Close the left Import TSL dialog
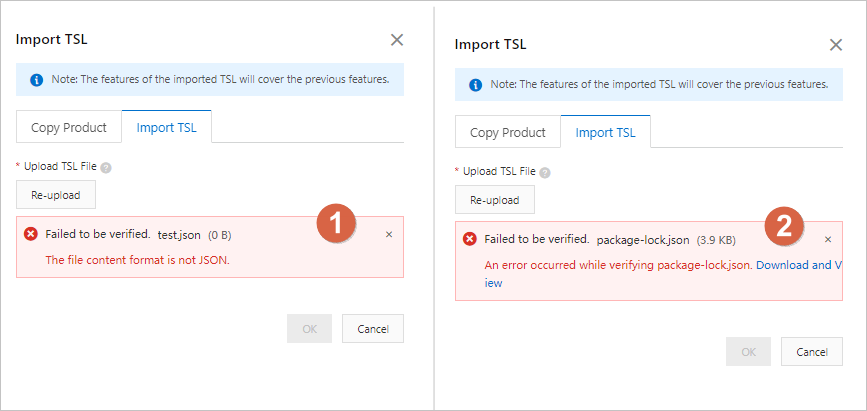 (x=397, y=40)
